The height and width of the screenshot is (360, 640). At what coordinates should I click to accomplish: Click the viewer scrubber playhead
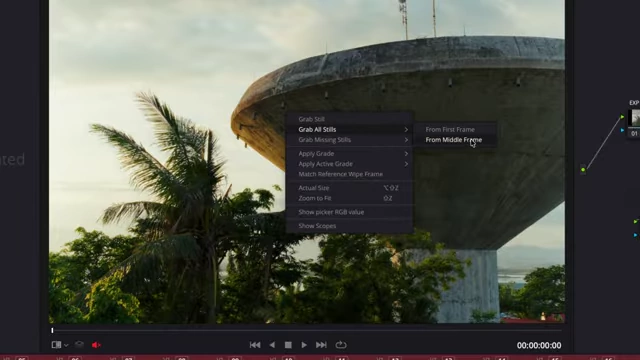(x=52, y=330)
